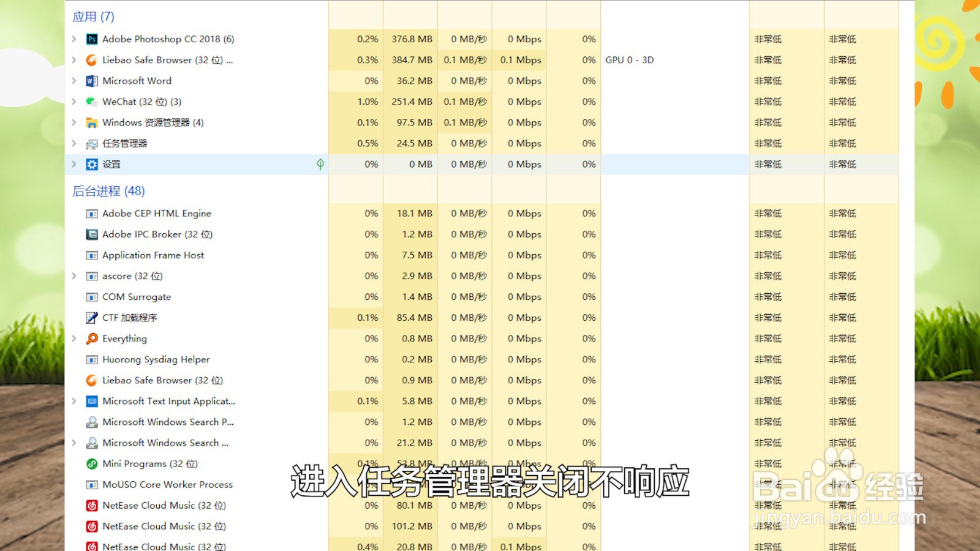Click the 设置 gear icon
Image resolution: width=980 pixels, height=551 pixels.
[x=92, y=164]
